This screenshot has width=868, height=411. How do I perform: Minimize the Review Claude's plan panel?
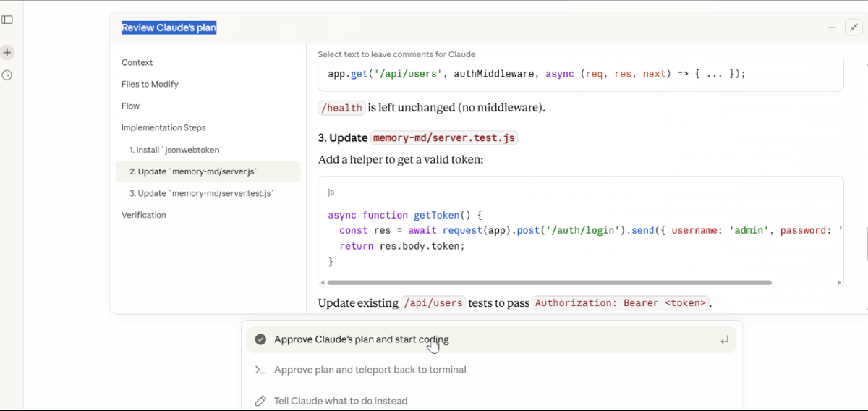tap(832, 27)
